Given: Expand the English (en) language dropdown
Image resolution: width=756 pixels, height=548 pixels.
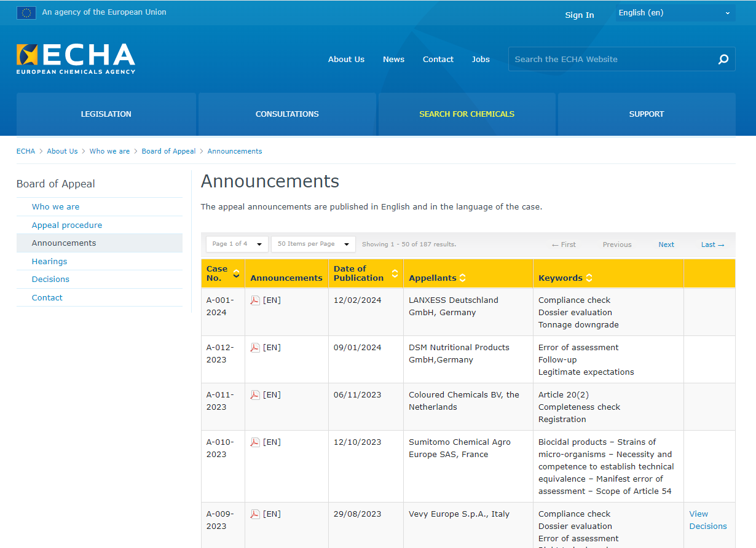Looking at the screenshot, I should 675,12.
